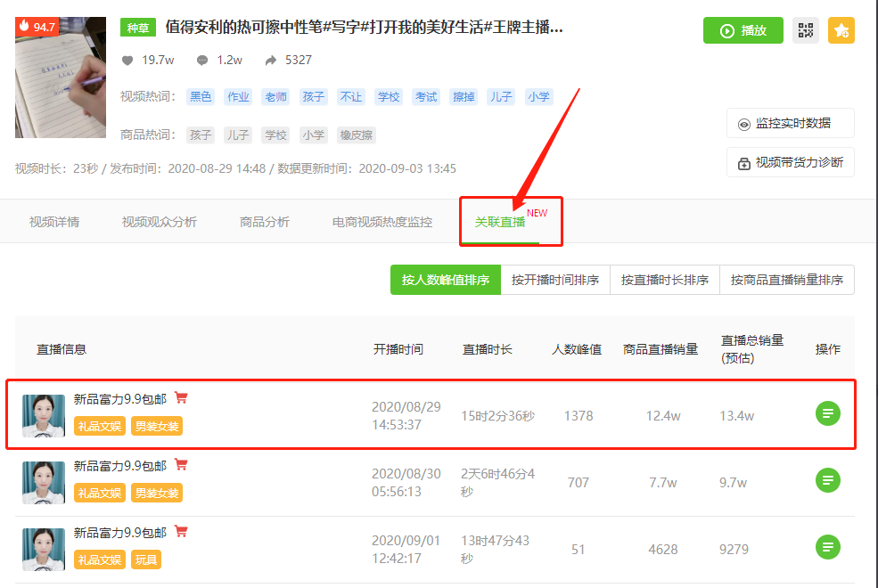This screenshot has height=588, width=878.
Task: Sort by 按人数峰值排序
Action: [x=446, y=280]
